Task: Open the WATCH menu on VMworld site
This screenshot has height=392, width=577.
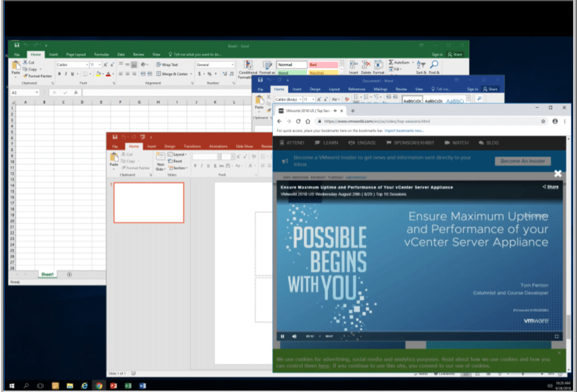Action: click(x=456, y=142)
